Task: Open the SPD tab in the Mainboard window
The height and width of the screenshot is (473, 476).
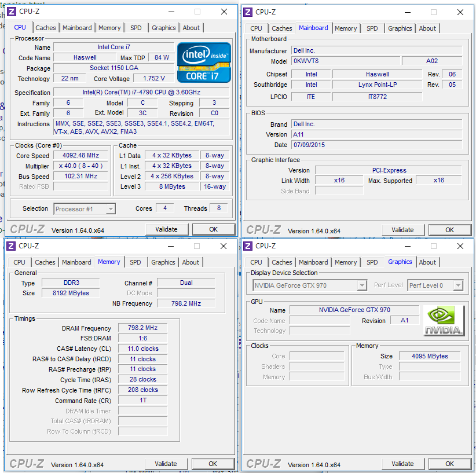Action: pyautogui.click(x=372, y=28)
